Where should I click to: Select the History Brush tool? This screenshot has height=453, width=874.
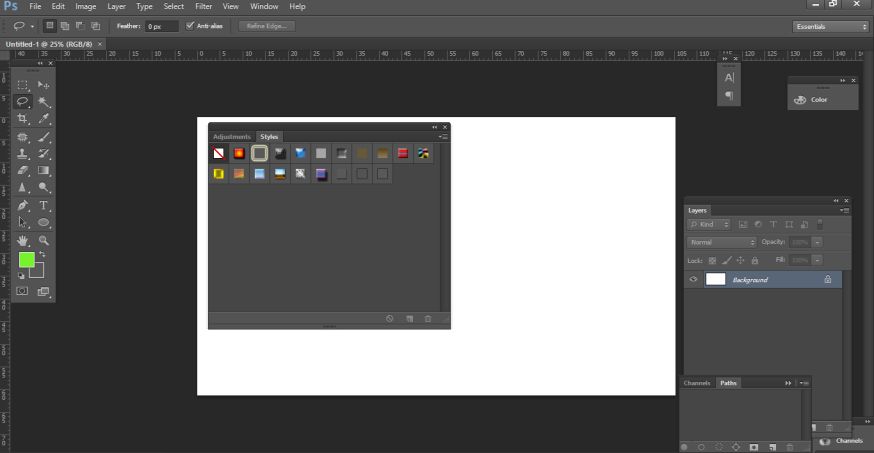43,154
